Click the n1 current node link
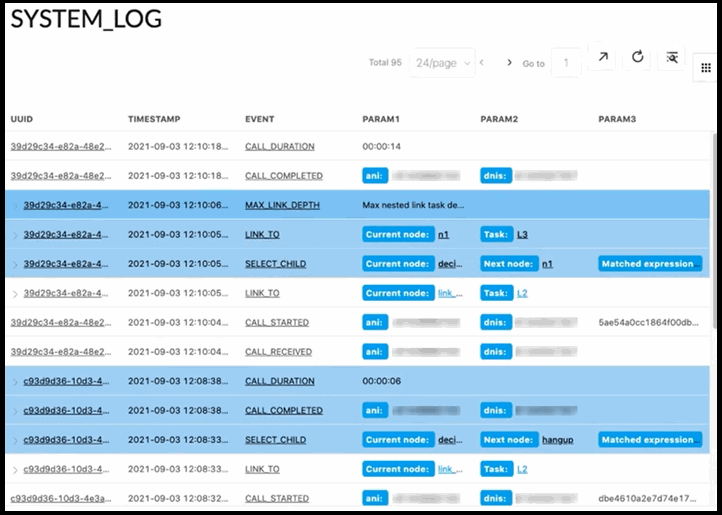The height and width of the screenshot is (515, 722). pos(443,234)
